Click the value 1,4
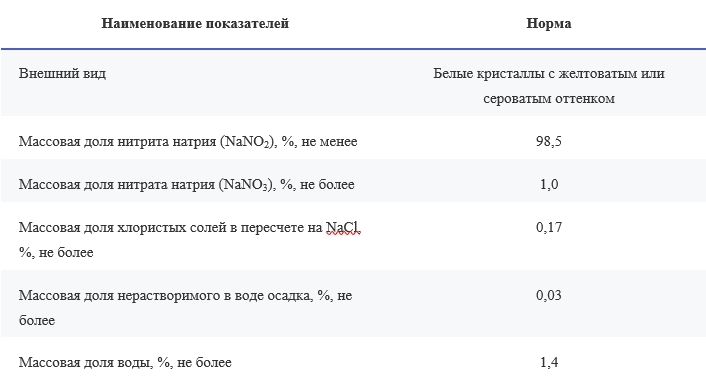This screenshot has height=387, width=706. coord(549,362)
